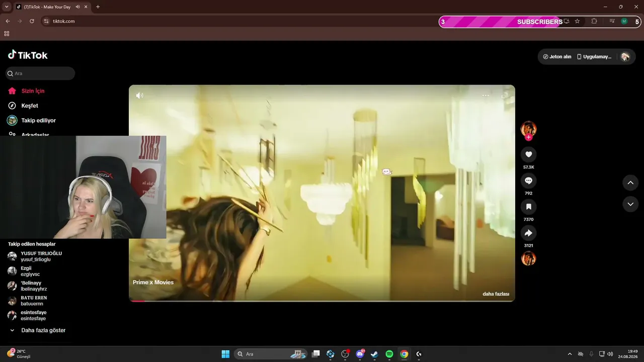This screenshot has width=644, height=362.
Task: Open followed account "Ezgii"
Action: [x=24, y=271]
